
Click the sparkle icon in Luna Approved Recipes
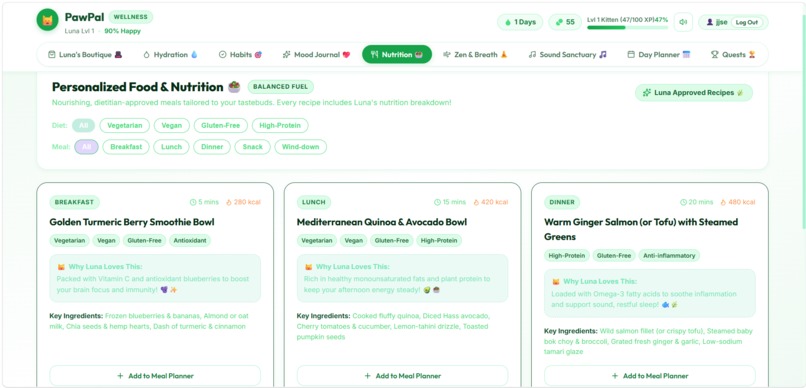tap(646, 93)
